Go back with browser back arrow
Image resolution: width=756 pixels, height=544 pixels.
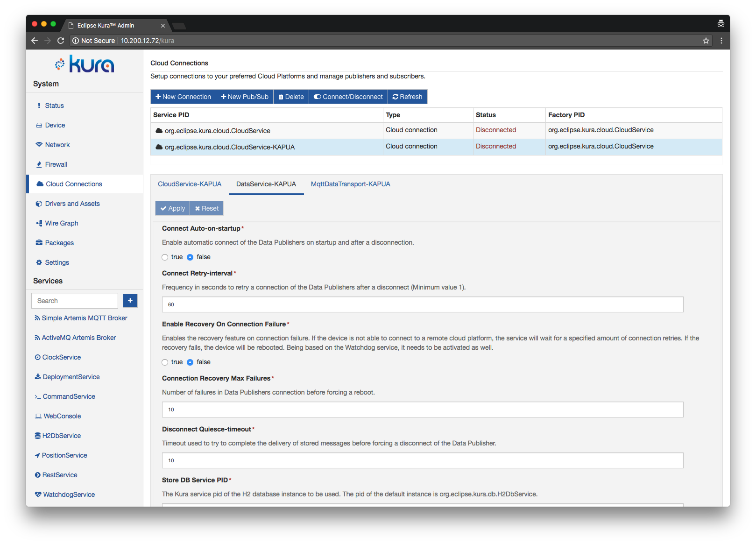click(35, 41)
